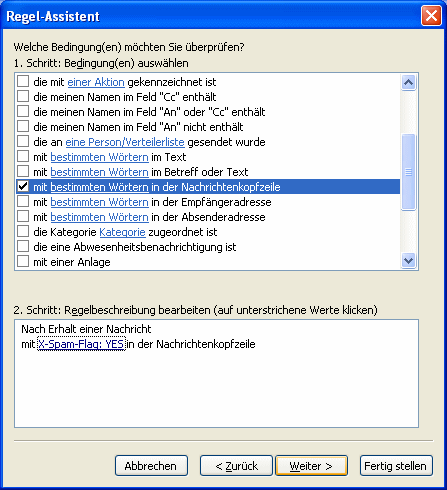
Task: Enable 'die eine Abwesenheitsbenachrichtigung ist' checkbox
Action: point(23,247)
